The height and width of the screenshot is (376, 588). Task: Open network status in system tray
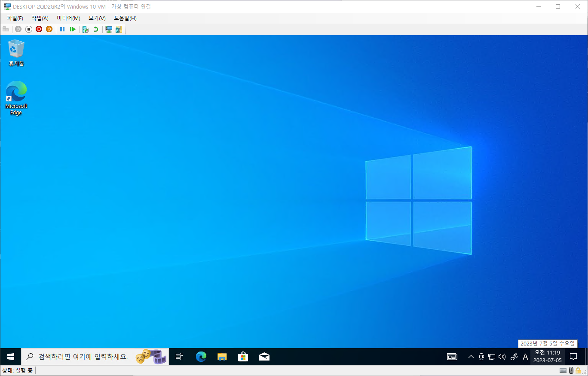tap(492, 357)
